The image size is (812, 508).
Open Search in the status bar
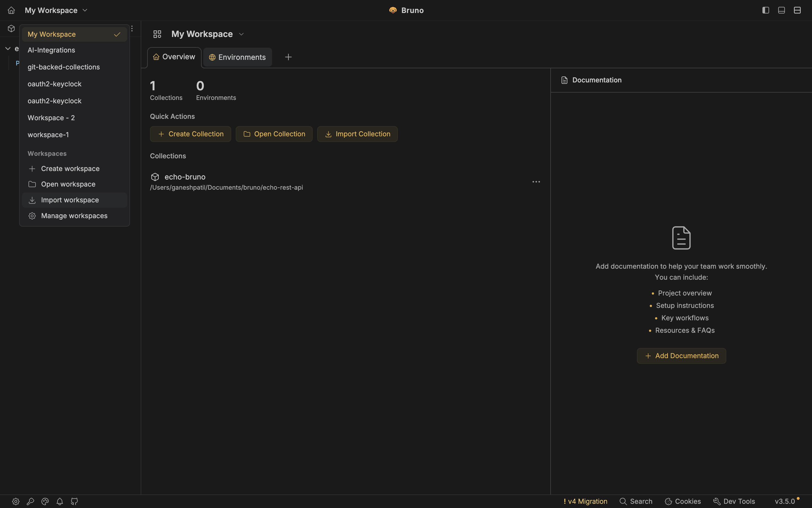[636, 501]
